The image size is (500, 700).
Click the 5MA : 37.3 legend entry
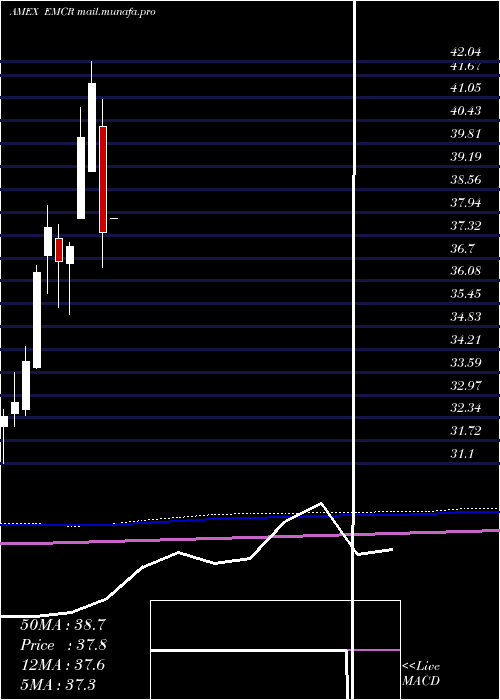tap(58, 684)
